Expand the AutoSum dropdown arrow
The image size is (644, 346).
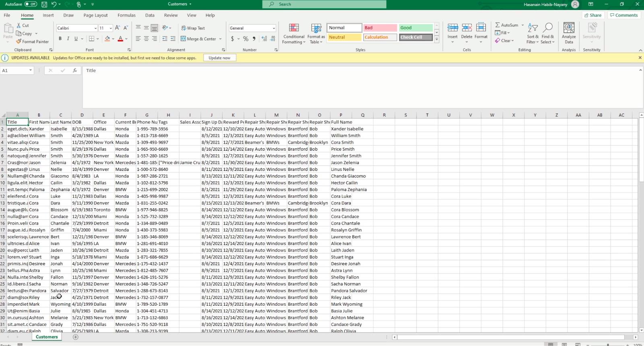(x=523, y=25)
